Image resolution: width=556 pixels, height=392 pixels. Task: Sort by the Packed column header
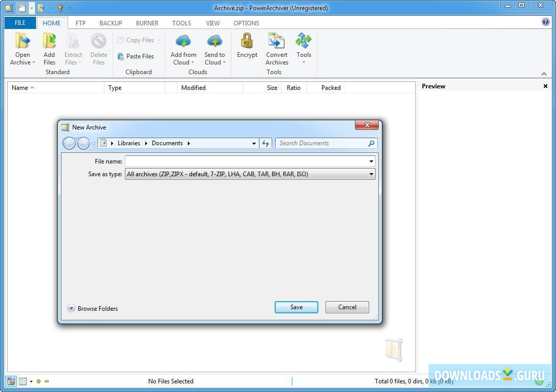point(325,88)
